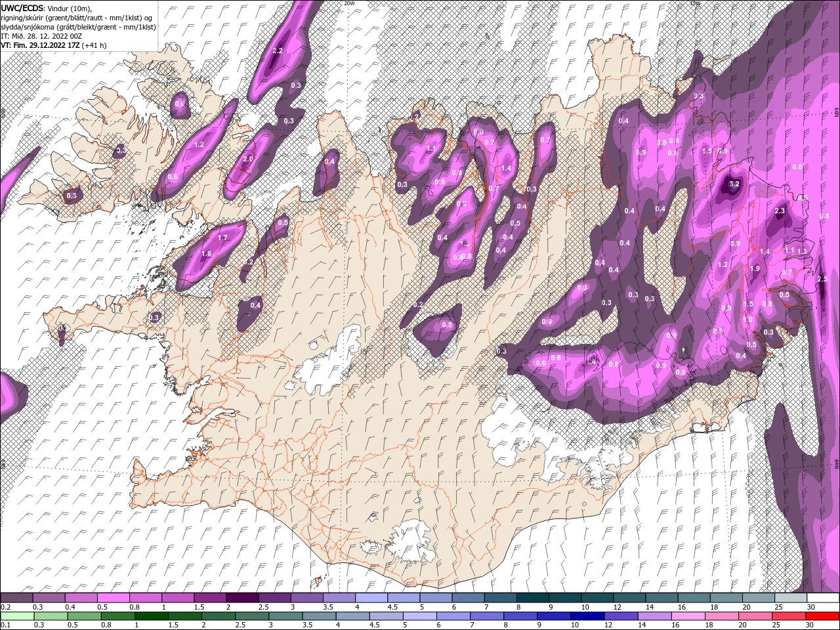Click the light blue top-scale swatch between 4 and 4.5

(x=371, y=598)
